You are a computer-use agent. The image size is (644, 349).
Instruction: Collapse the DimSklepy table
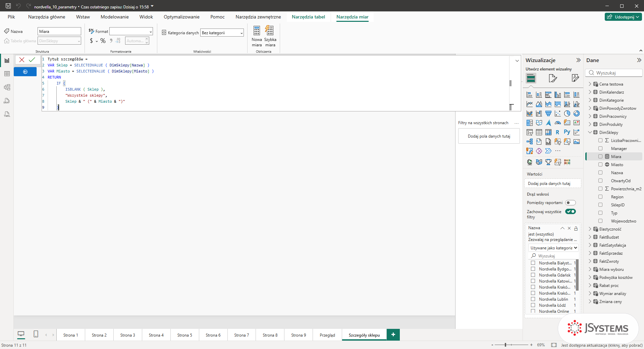coord(590,132)
